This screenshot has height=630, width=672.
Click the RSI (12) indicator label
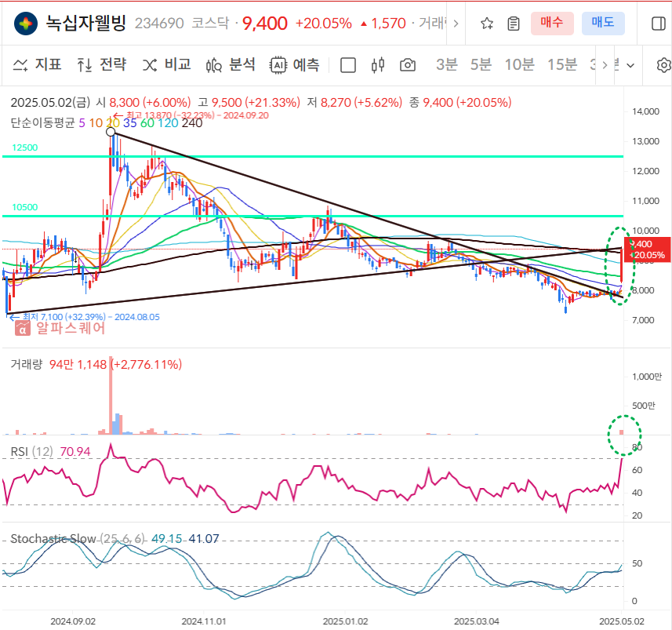pos(31,452)
